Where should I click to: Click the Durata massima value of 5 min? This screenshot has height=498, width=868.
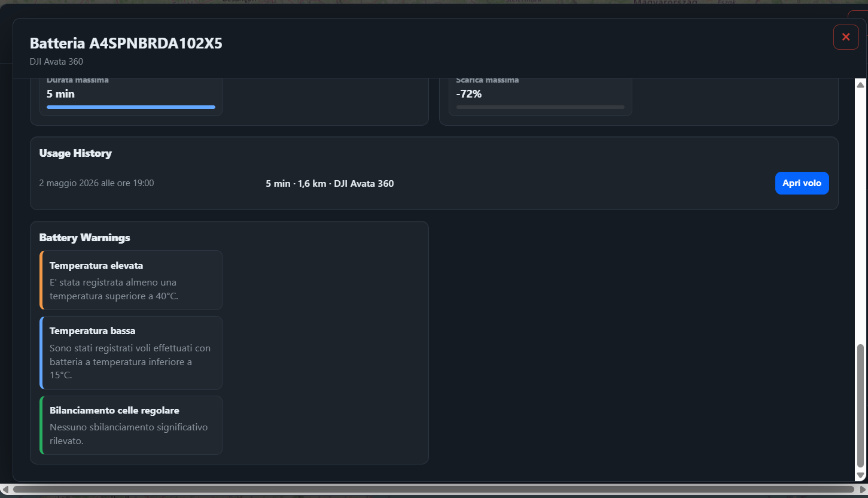pyautogui.click(x=60, y=94)
